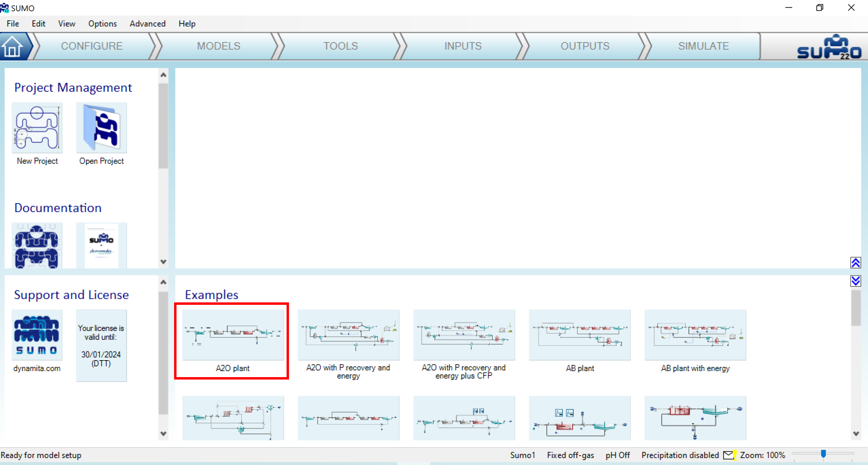Open the Advanced menu
Screen dimensions: 868x465
[x=147, y=24]
